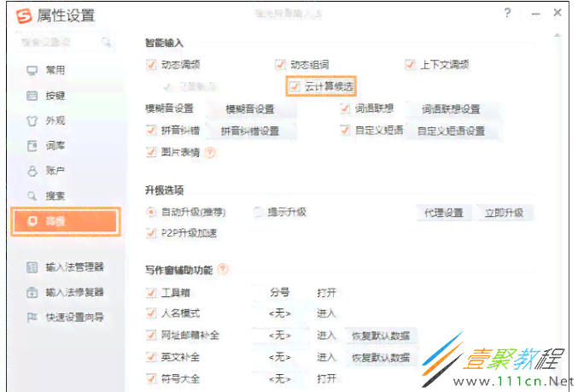Image resolution: width=578 pixels, height=392 pixels.
Task: Click monitor icon beside 常用
Action: pyautogui.click(x=32, y=70)
